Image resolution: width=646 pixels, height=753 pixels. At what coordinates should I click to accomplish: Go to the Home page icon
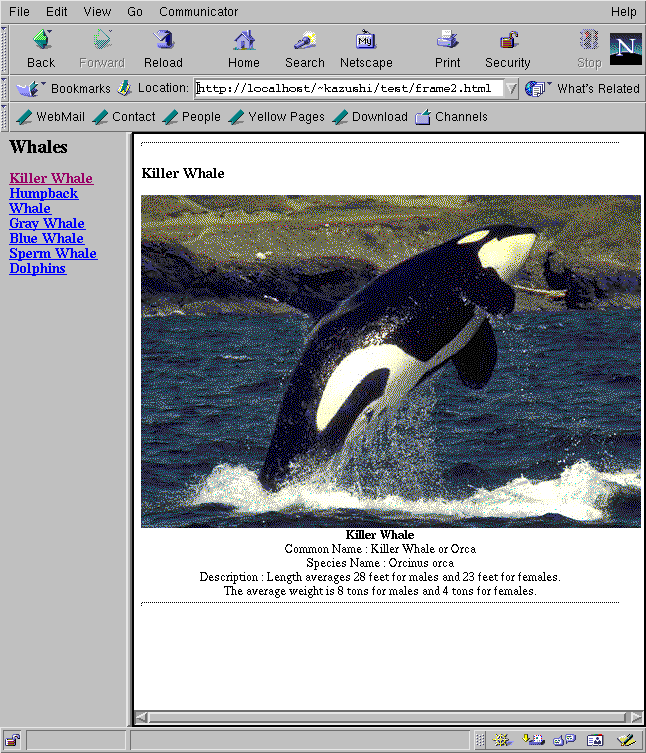click(x=244, y=39)
